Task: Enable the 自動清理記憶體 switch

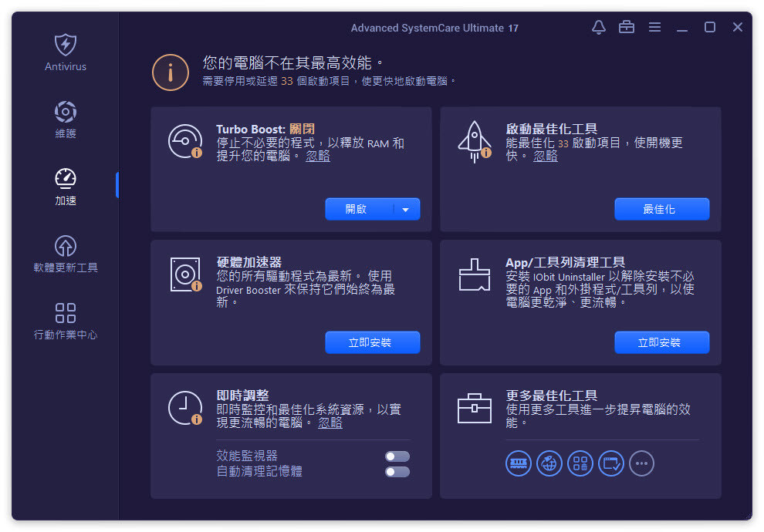Action: (397, 472)
